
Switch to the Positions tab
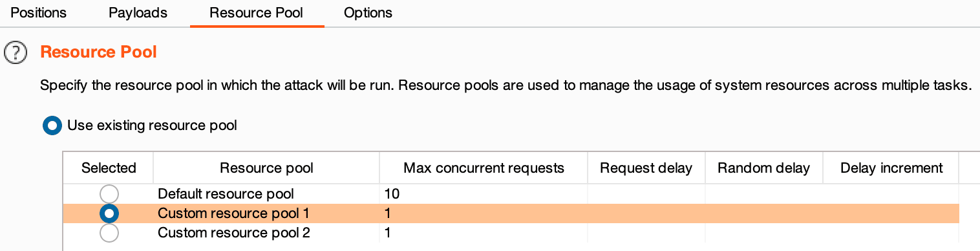(38, 13)
